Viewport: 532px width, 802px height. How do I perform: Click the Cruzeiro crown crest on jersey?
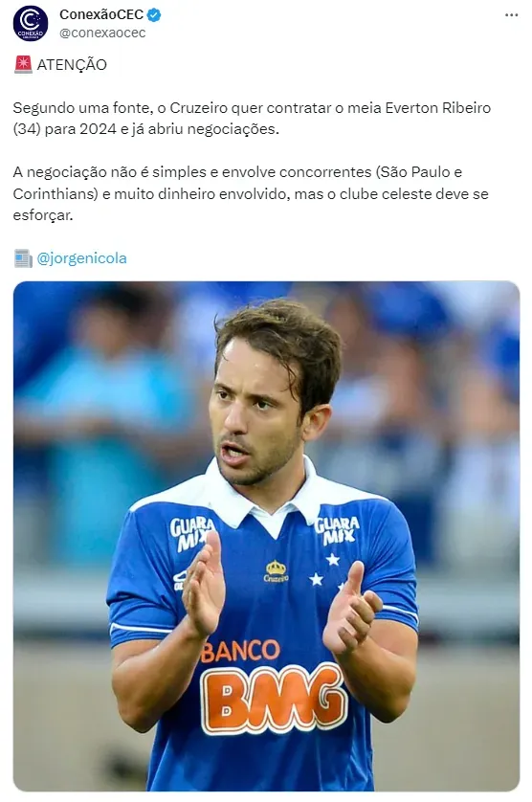276,570
